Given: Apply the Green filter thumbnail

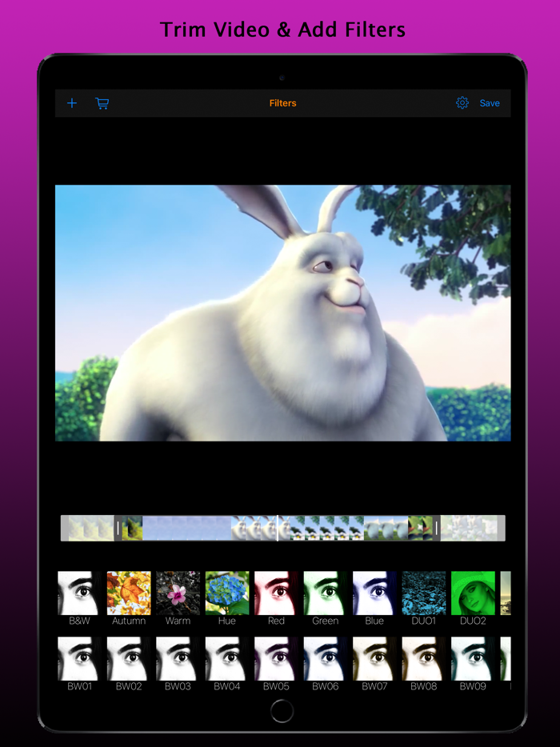Looking at the screenshot, I should (325, 593).
